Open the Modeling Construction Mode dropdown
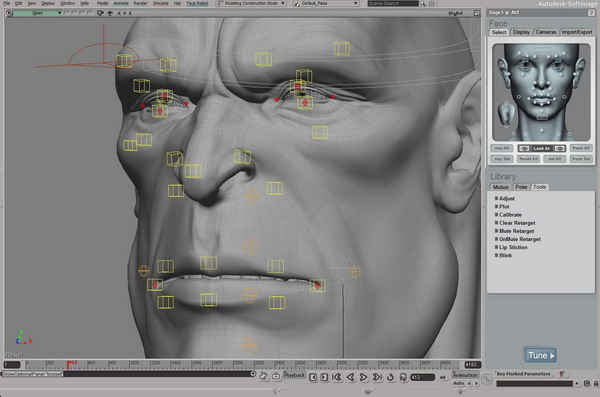The height and width of the screenshot is (397, 600). click(251, 3)
